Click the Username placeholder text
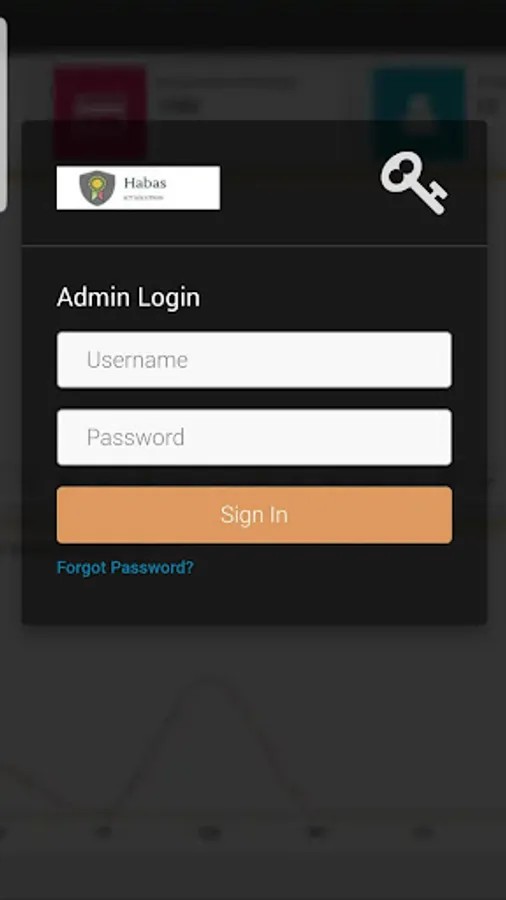The height and width of the screenshot is (900, 506). point(137,360)
